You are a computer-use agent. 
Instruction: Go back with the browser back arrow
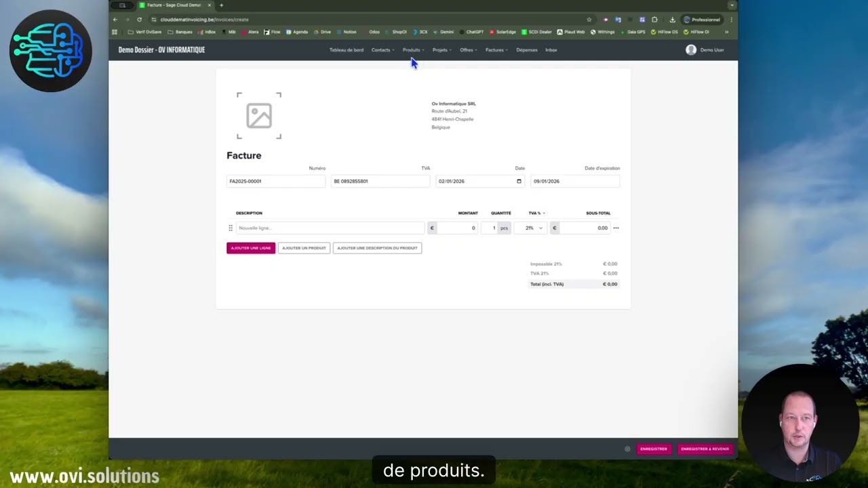(x=115, y=20)
